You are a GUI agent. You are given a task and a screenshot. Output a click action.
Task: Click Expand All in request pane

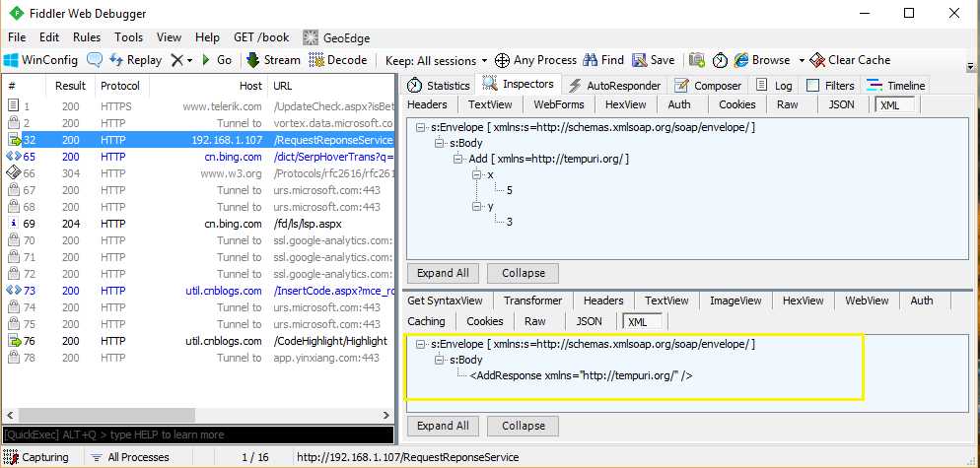point(443,273)
